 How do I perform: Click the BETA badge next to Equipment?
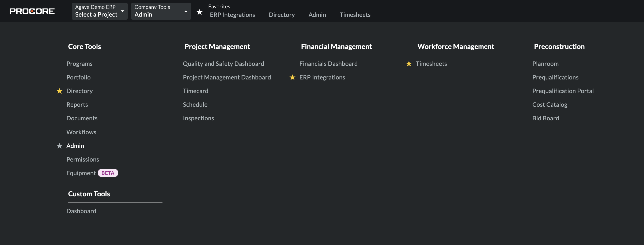(108, 173)
